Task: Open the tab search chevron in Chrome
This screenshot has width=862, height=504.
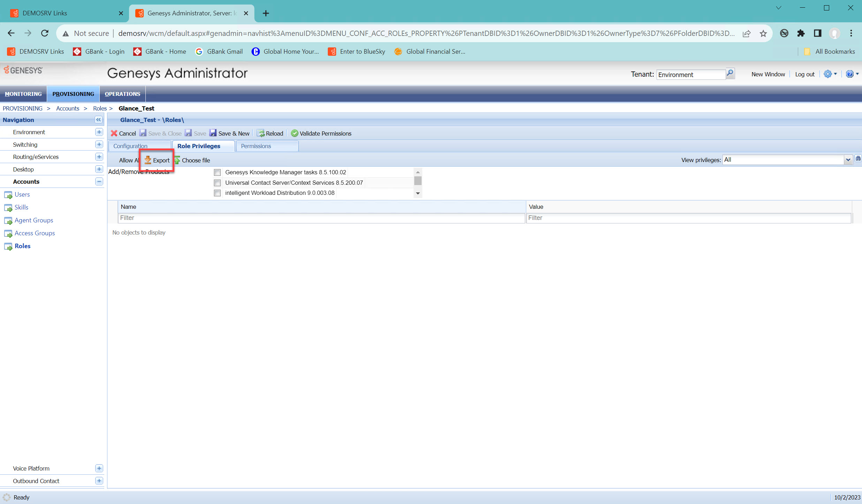Action: click(778, 8)
